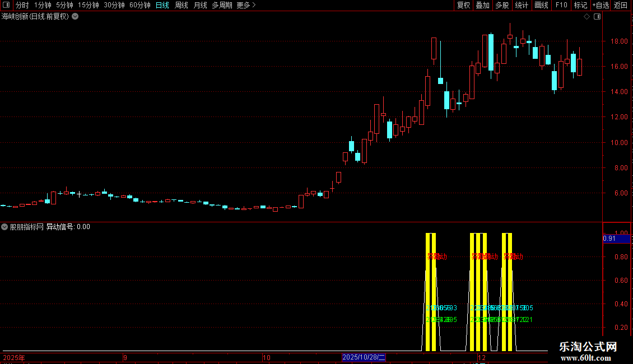Click the 8.00 price axis label

click(621, 168)
